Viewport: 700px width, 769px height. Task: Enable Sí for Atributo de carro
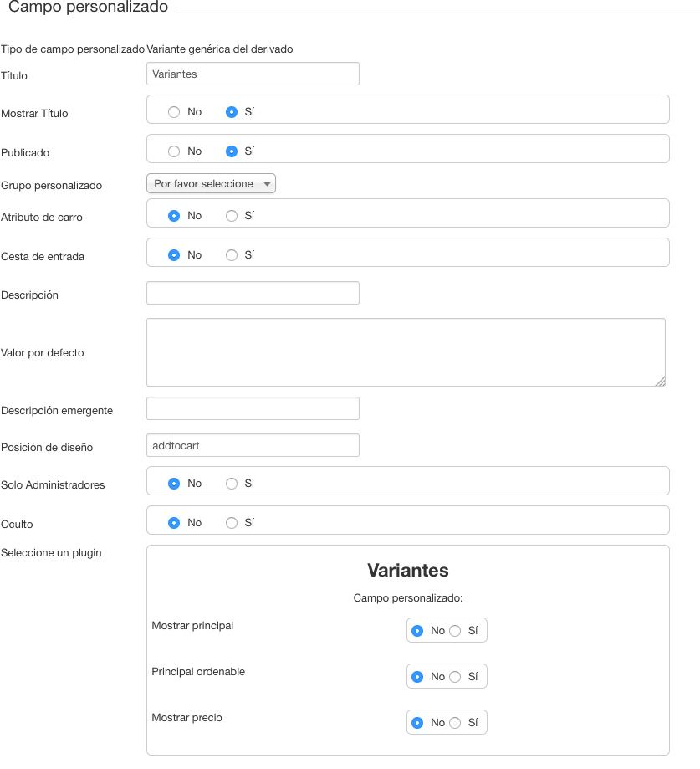coord(232,216)
